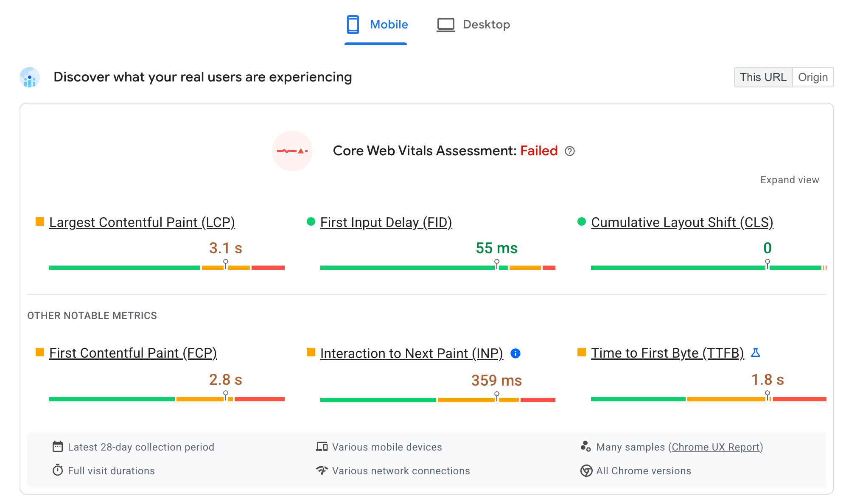Expand the Core Web Vitals expand view
This screenshot has height=504, width=846.
pos(790,180)
